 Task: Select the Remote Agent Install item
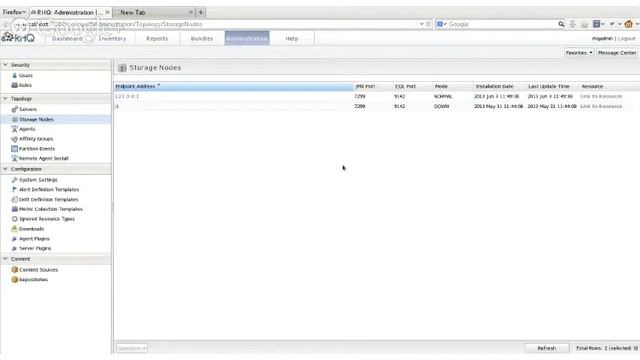click(x=43, y=158)
